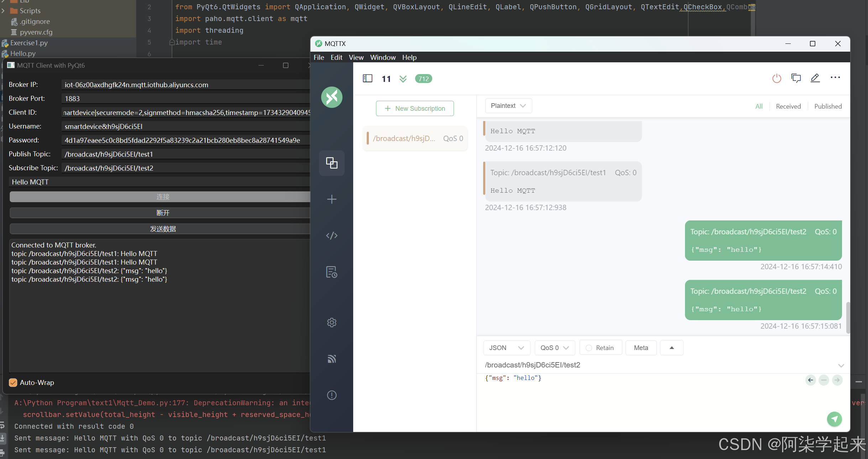This screenshot has height=459, width=868.
Task: Open the Log viewer icon in sidebar
Action: pos(331,272)
